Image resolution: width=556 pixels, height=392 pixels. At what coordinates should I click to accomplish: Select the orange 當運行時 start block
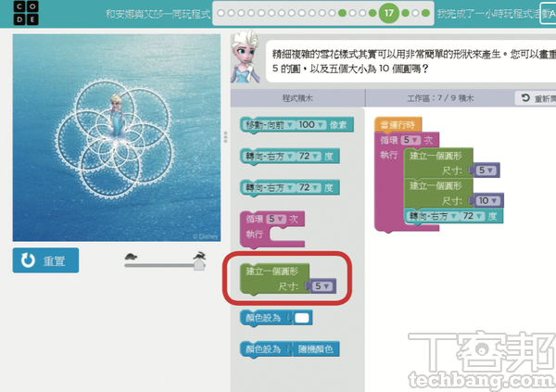pyautogui.click(x=398, y=124)
